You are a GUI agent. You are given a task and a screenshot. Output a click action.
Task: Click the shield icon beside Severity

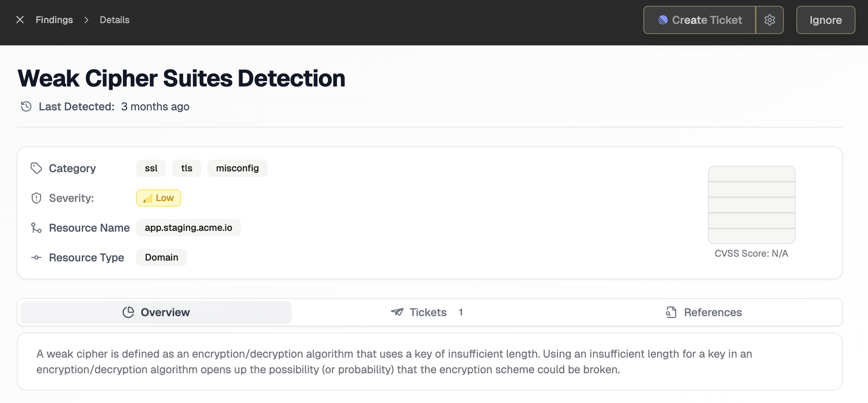pos(36,198)
